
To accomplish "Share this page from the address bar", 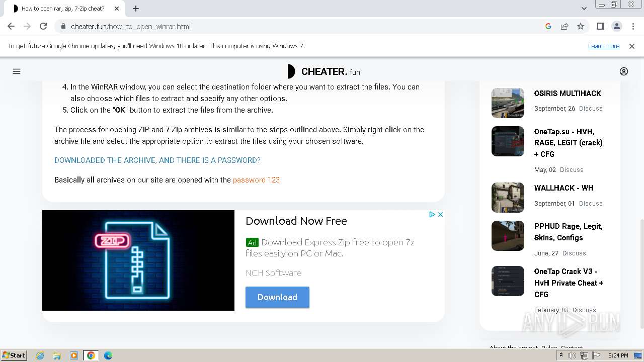I will (565, 26).
